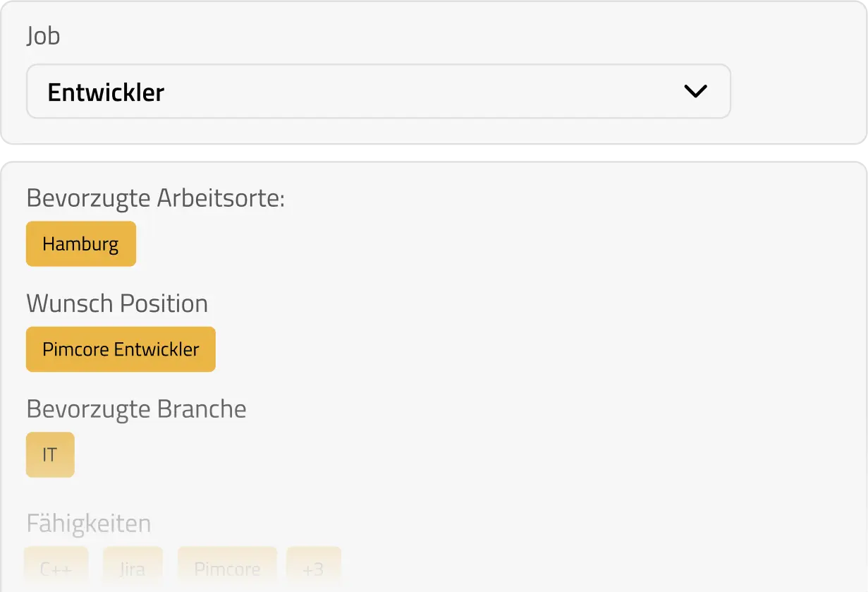Click blank card area right of Hamburg tag
The height and width of the screenshot is (592, 868).
click(494, 244)
